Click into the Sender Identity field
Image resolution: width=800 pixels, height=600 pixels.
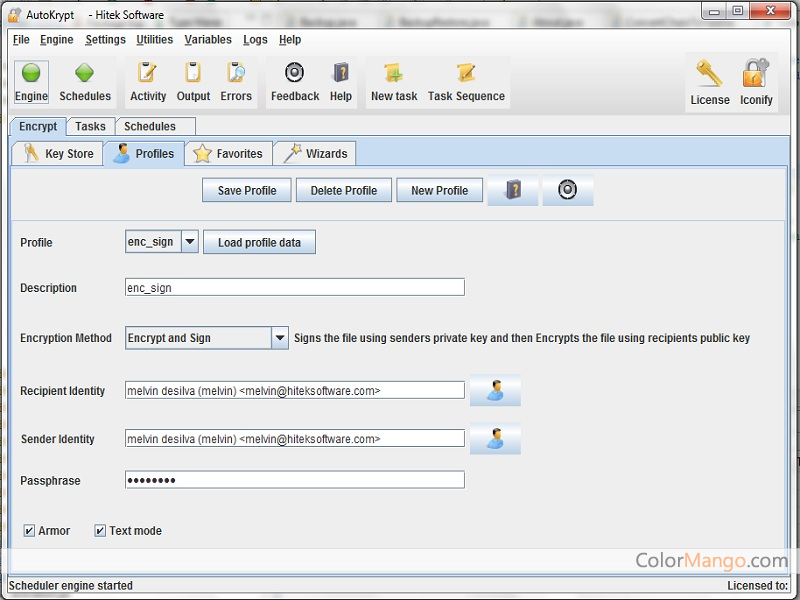pyautogui.click(x=295, y=438)
